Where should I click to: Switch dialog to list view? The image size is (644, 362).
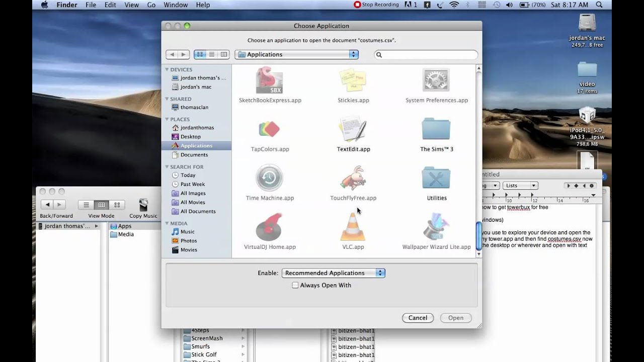[x=212, y=54]
